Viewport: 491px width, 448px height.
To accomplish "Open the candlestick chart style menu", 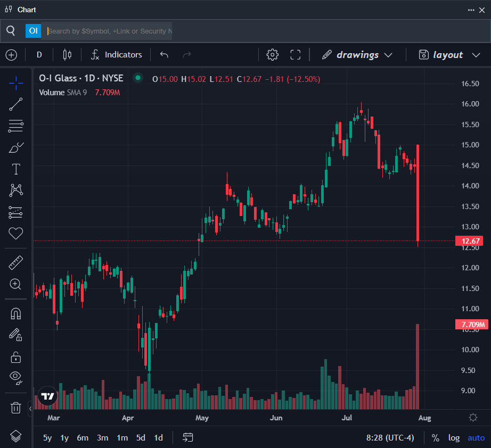I will click(67, 55).
